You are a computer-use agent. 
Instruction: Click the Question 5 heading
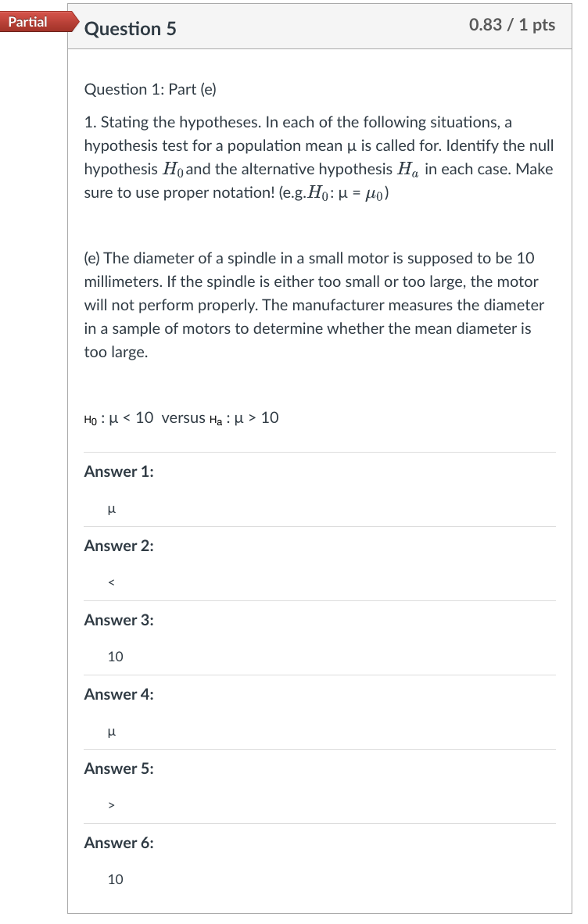pyautogui.click(x=130, y=28)
